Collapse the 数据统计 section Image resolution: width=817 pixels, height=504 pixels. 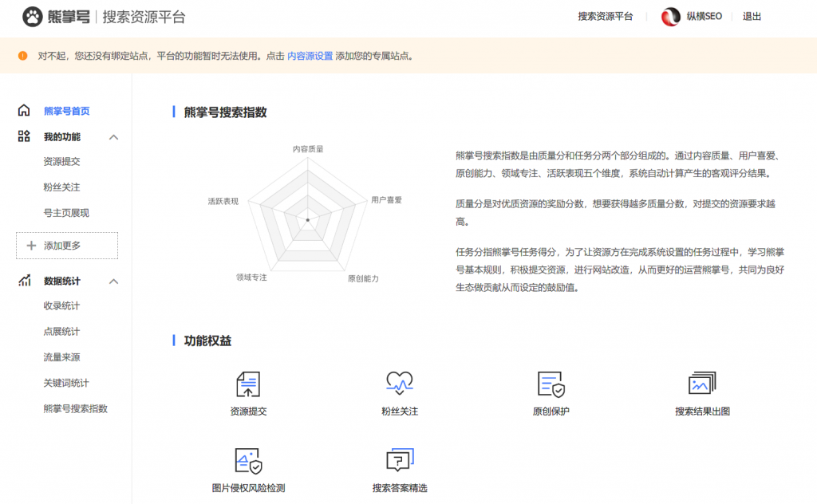click(113, 280)
